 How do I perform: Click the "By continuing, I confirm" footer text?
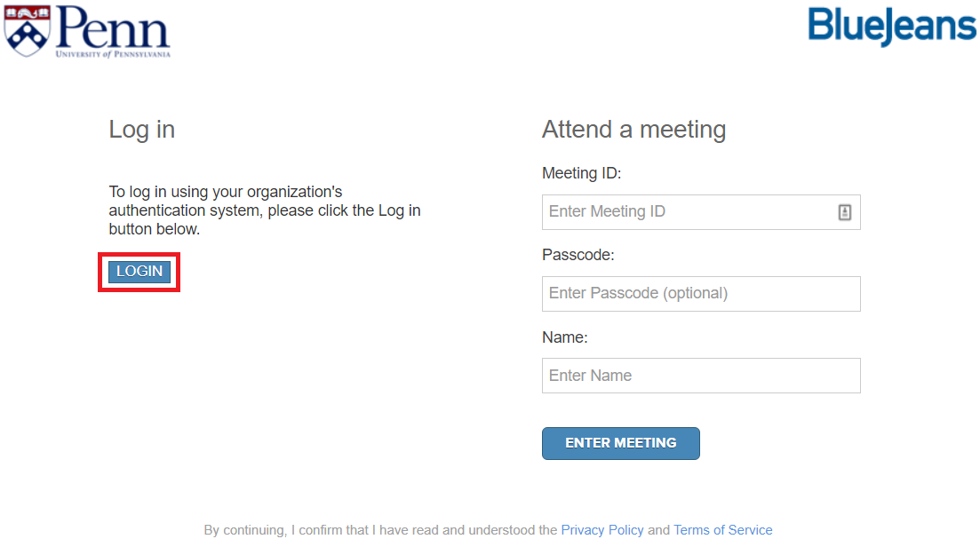click(x=380, y=530)
